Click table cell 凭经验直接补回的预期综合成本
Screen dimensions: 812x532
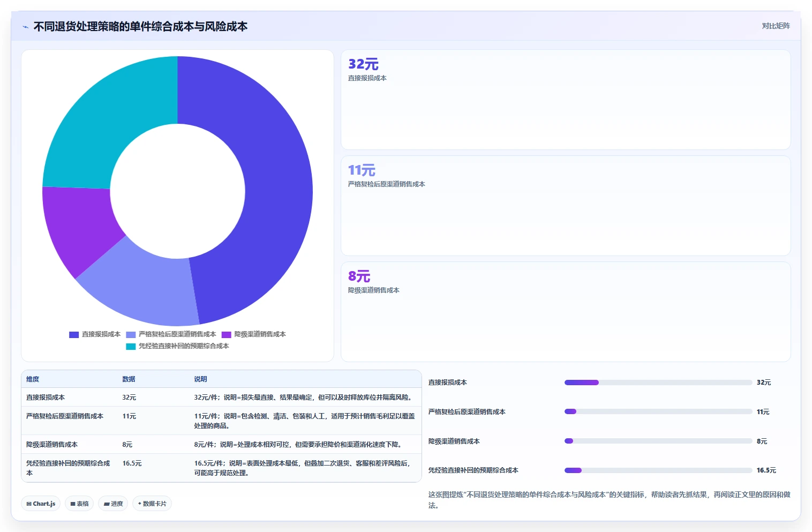coord(69,468)
